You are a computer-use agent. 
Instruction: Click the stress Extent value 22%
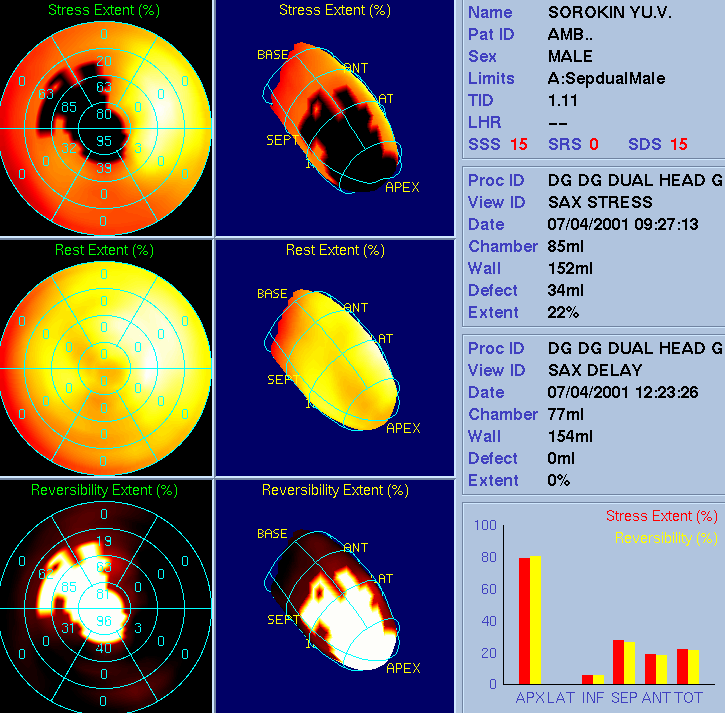(563, 313)
